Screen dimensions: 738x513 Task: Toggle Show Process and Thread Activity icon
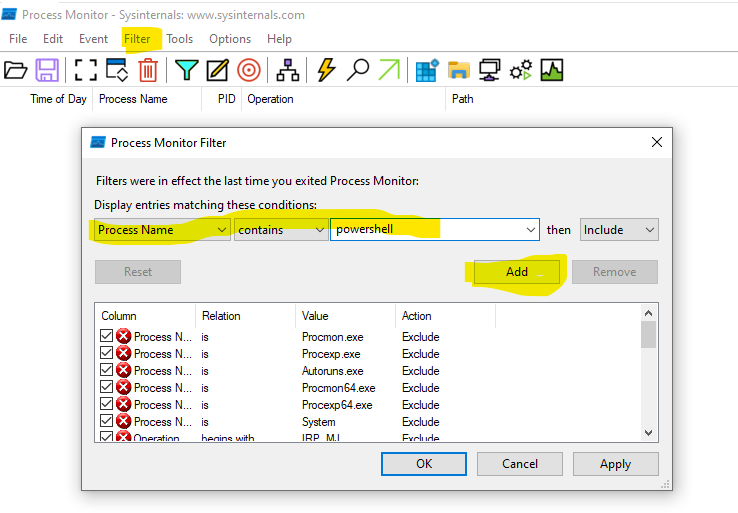point(521,71)
